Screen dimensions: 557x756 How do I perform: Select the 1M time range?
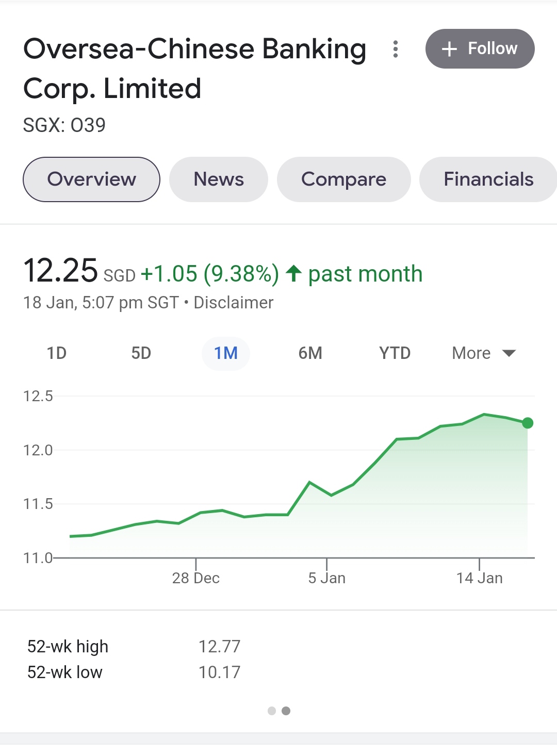(x=226, y=353)
